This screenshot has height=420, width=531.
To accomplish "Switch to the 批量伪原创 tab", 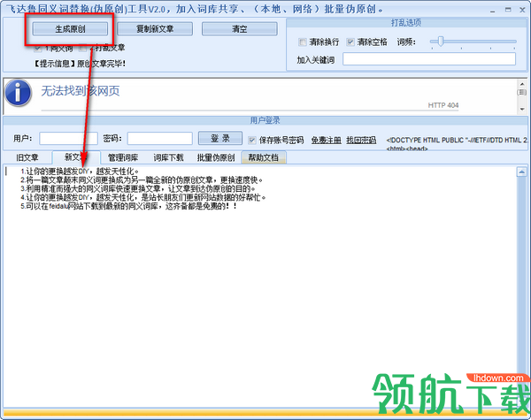I will 216,157.
